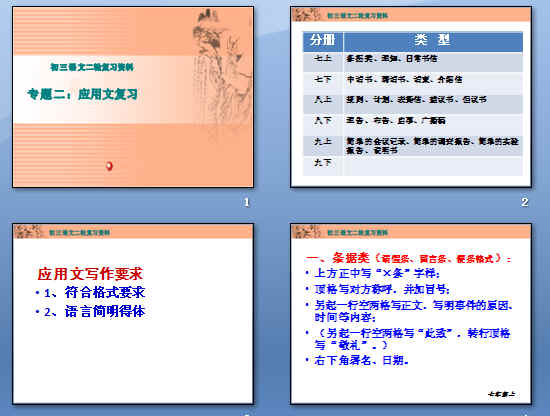Click the two-line type cell beside '九上'
Image resolution: width=550 pixels, height=416 pixels.
(433, 146)
